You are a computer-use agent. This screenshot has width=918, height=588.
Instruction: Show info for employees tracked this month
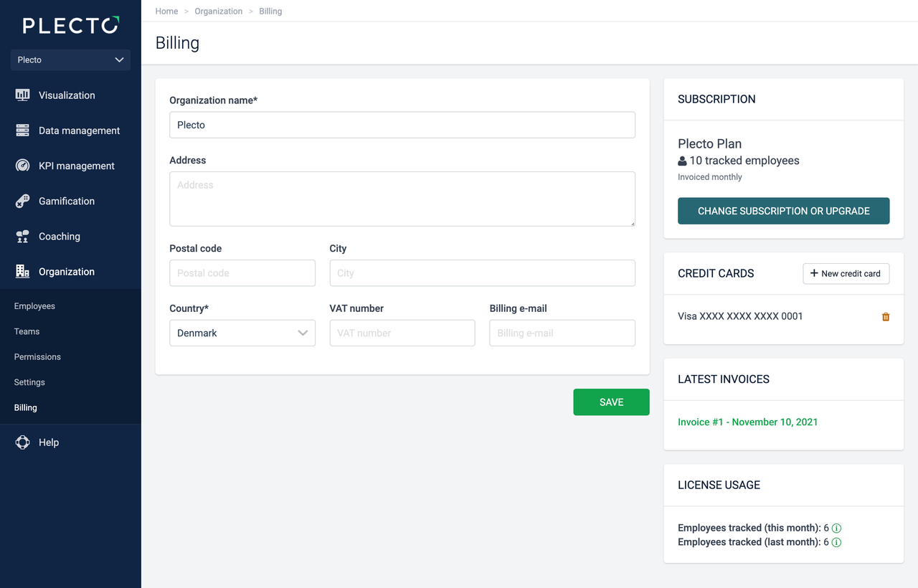(x=836, y=528)
